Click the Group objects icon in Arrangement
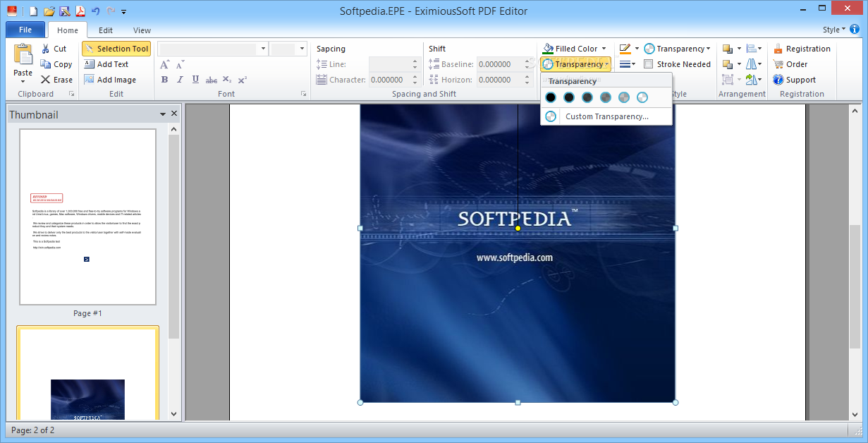The image size is (868, 443). coord(728,80)
